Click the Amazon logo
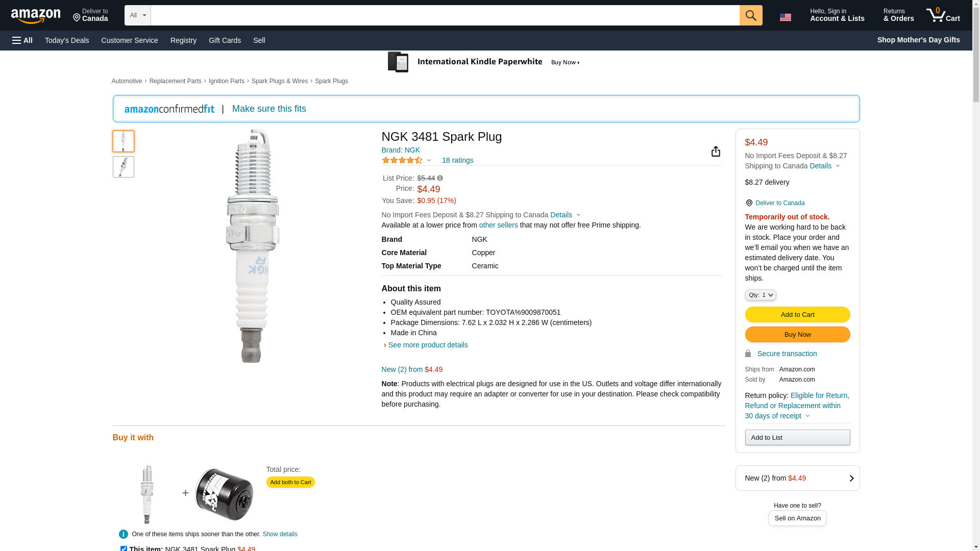 [36, 16]
